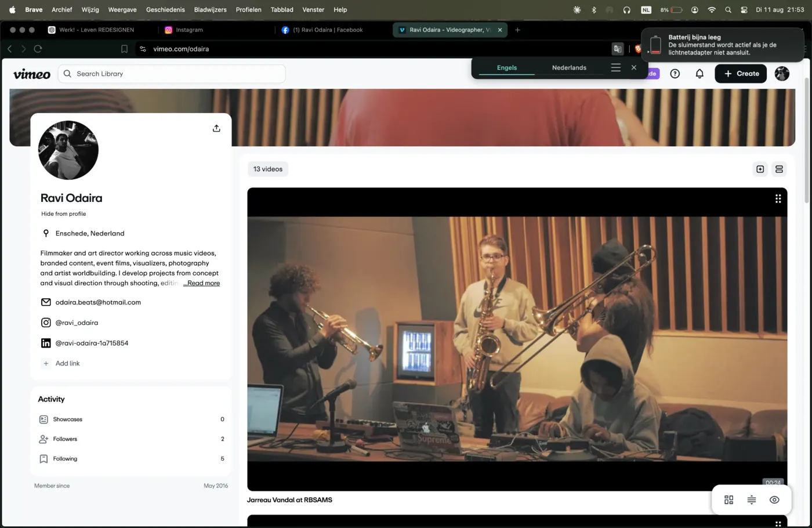Switch to the Instagram tab
812x528 pixels.
point(190,30)
